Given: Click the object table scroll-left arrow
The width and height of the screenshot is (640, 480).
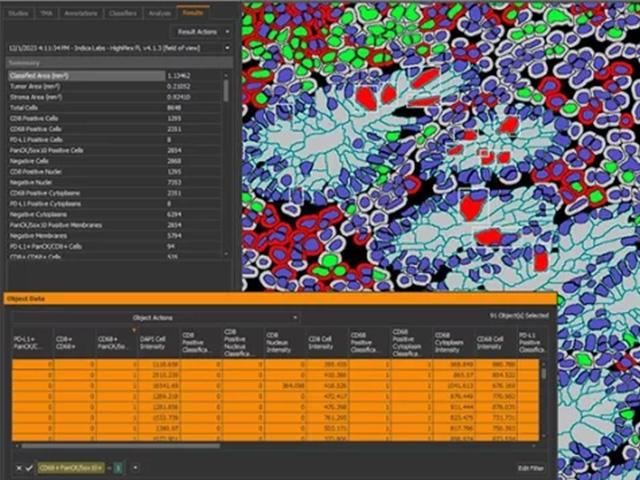Looking at the screenshot, I should click(17, 446).
